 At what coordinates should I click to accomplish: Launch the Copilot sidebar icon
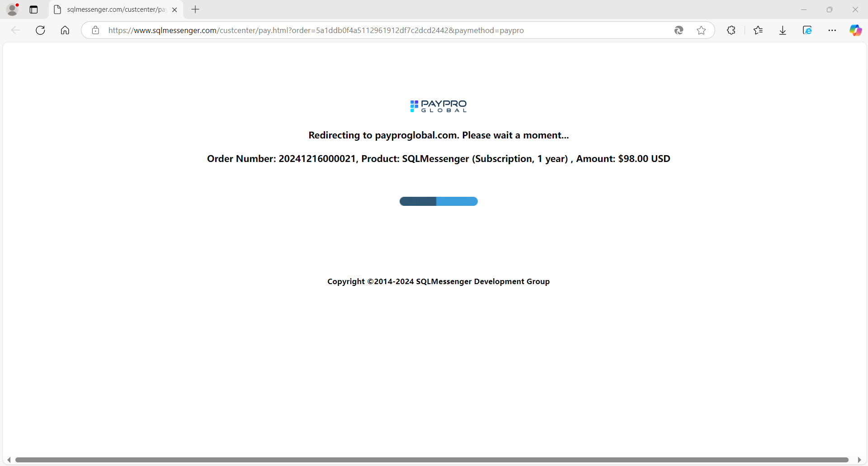[855, 30]
